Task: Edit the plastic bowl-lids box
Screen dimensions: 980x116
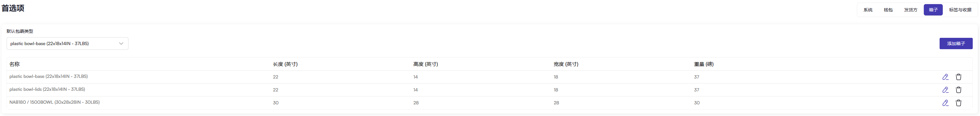Action: point(945,90)
